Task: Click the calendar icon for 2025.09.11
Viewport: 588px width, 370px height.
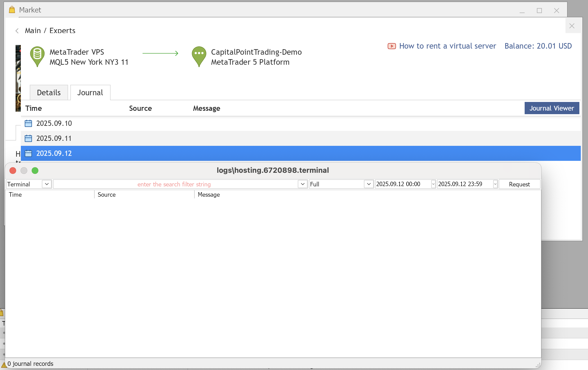Action: pos(28,138)
